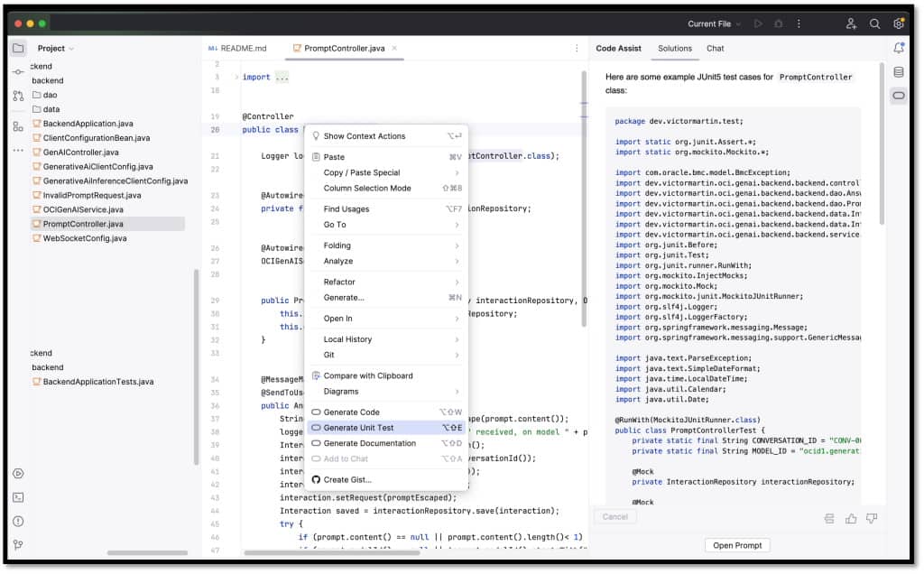Cancel the generated test suggestion
Viewport: 924px width, 574px height.
615,516
